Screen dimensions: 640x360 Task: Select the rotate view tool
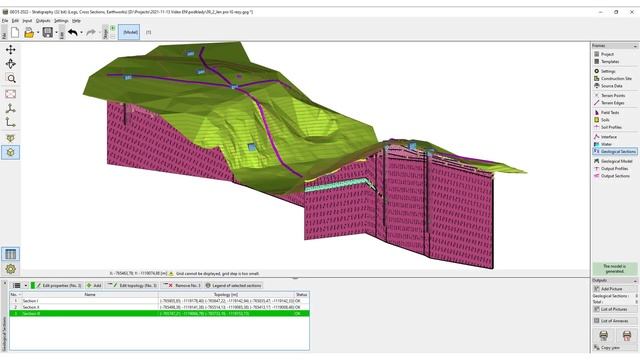11,64
